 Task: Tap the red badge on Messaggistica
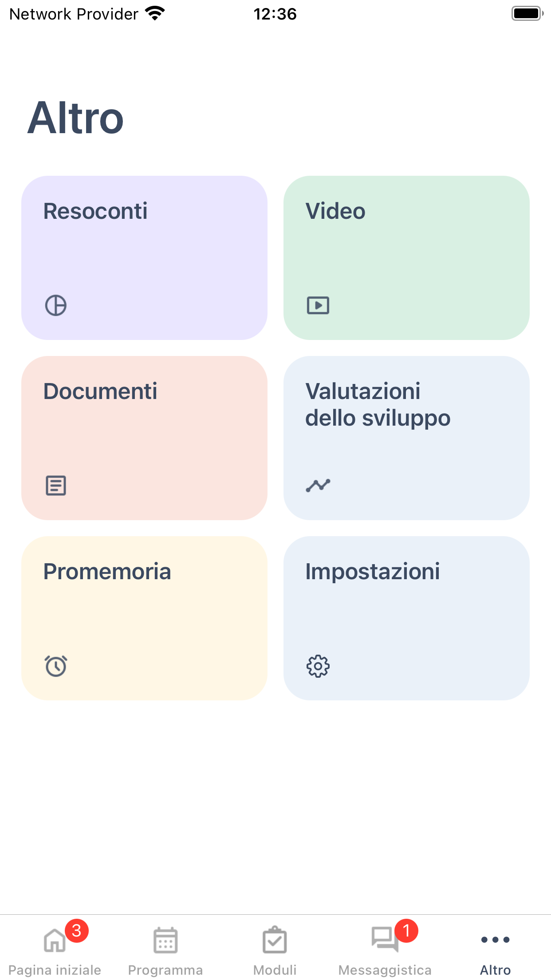406,931
